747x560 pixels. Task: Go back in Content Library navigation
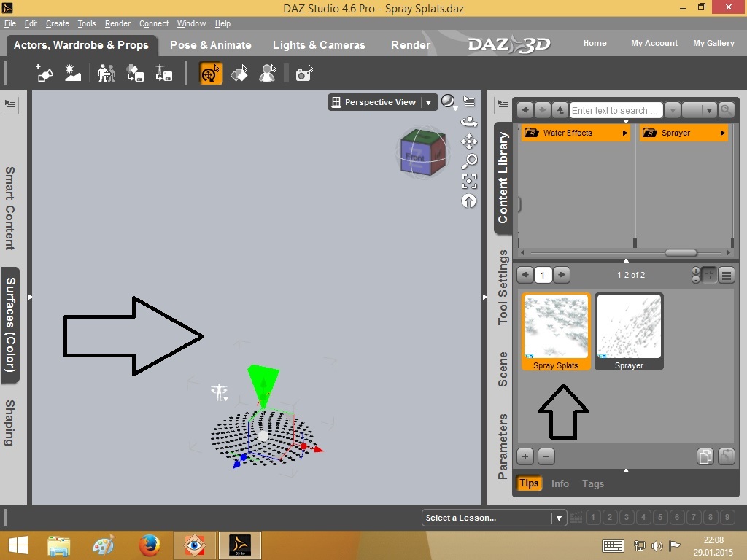coord(525,110)
